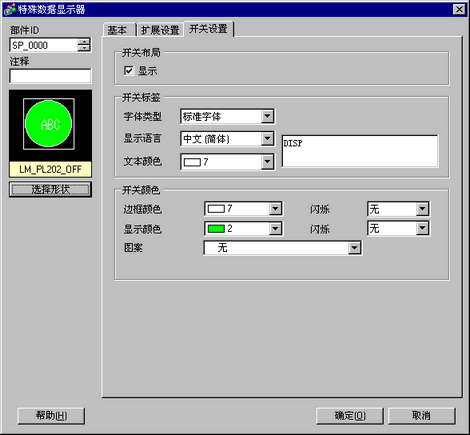Image resolution: width=470 pixels, height=435 pixels.
Task: Click the application icon in the title bar
Action: click(10, 9)
